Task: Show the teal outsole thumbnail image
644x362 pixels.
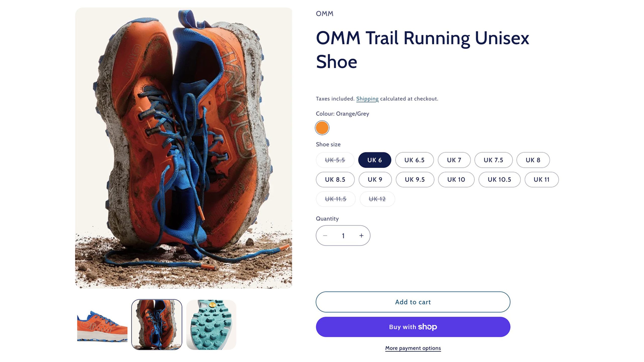Action: point(211,325)
